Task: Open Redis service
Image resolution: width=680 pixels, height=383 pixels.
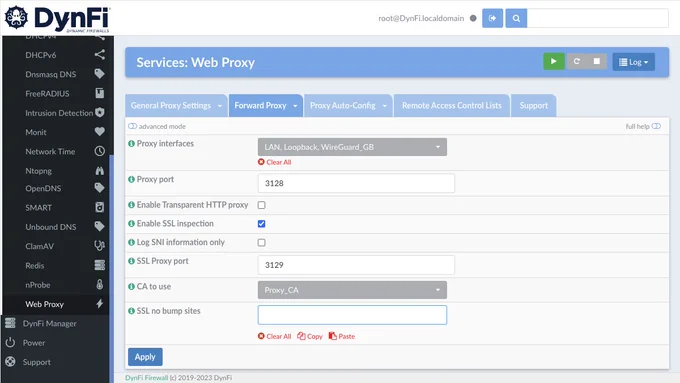Action: pos(34,265)
